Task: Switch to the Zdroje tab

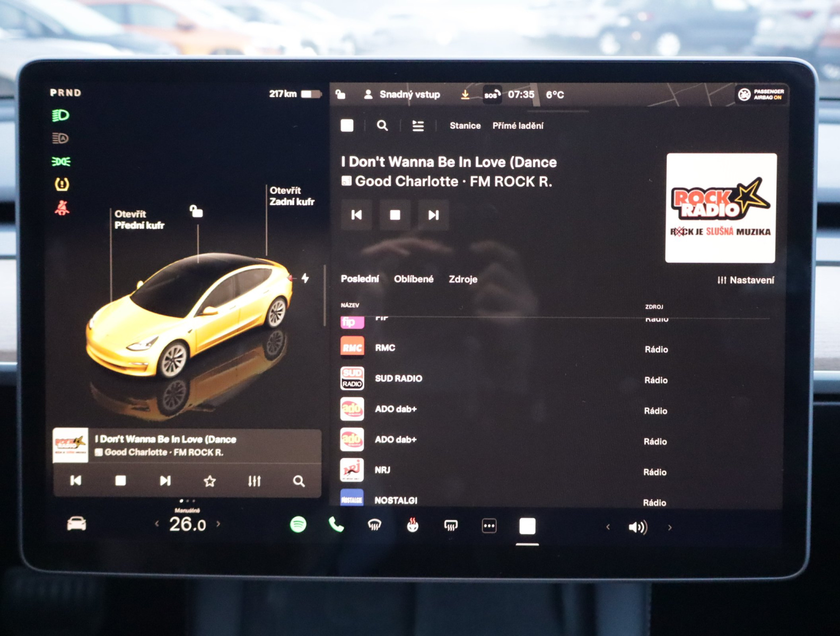Action: click(x=463, y=279)
